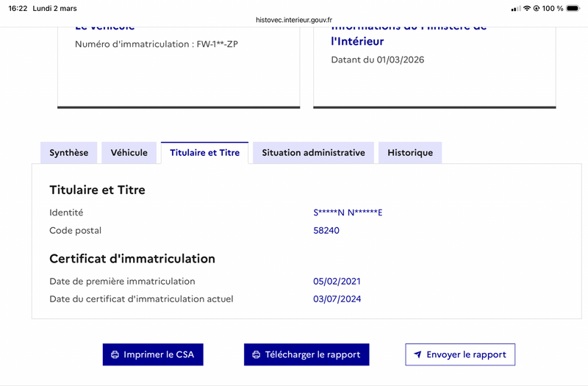Tap the histovec.interieur.gouv.fr address bar
The height and width of the screenshot is (386, 588).
click(x=294, y=21)
